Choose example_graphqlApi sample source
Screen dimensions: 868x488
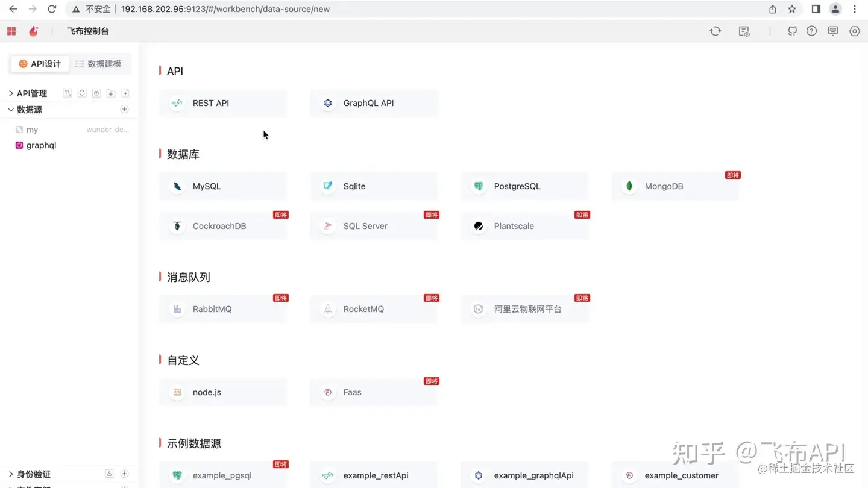[524, 475]
